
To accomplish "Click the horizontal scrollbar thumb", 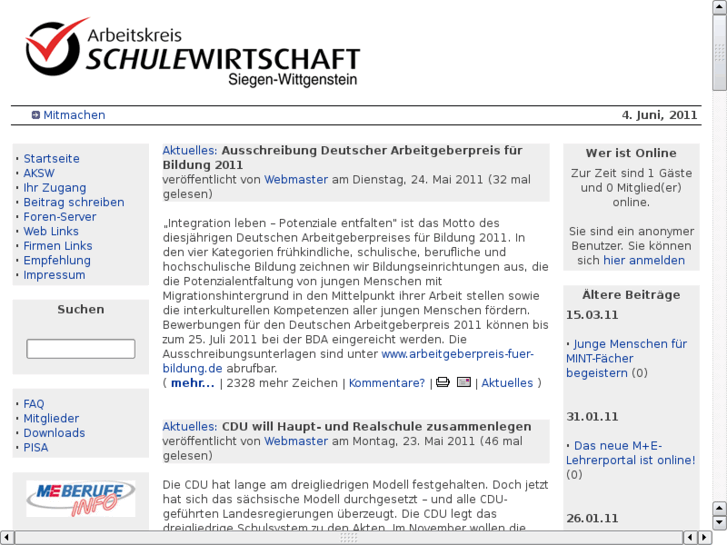I will [x=349, y=538].
